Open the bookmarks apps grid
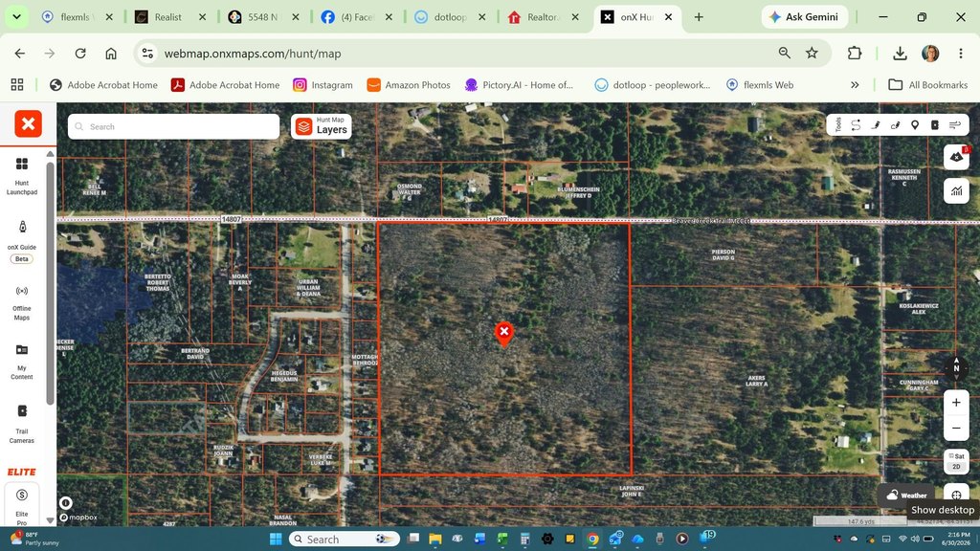980x551 pixels. (17, 85)
